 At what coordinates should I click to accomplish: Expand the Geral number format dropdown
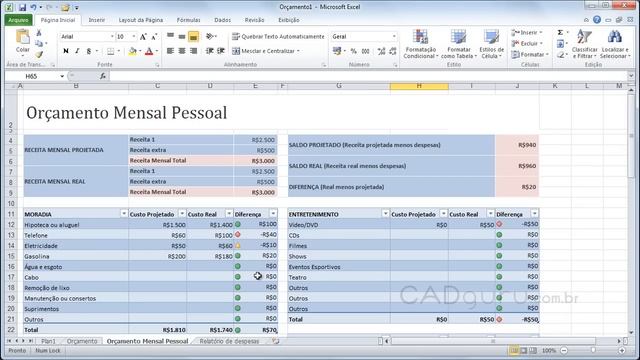pyautogui.click(x=394, y=37)
